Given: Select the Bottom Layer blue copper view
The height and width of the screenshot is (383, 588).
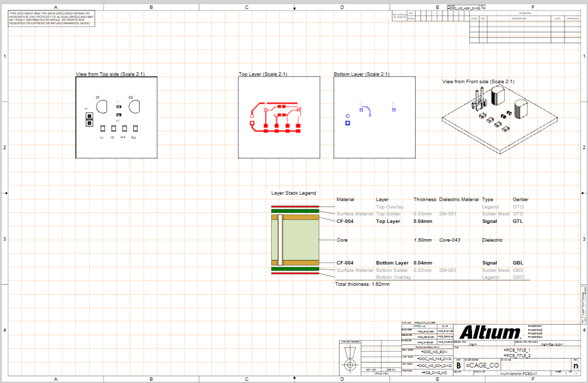Looking at the screenshot, I should pos(374,117).
